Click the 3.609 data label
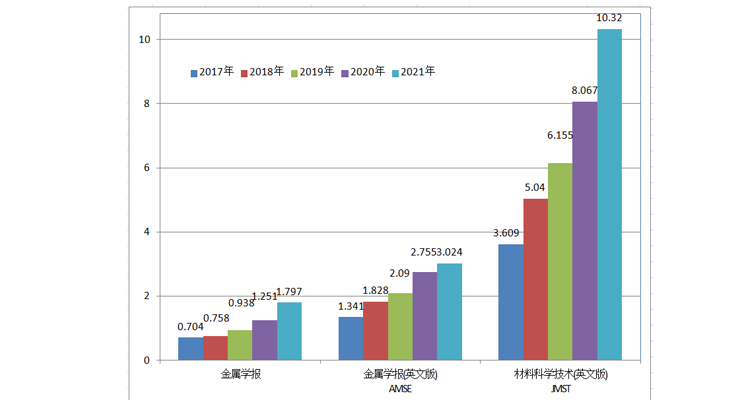The height and width of the screenshot is (400, 750). click(x=508, y=233)
